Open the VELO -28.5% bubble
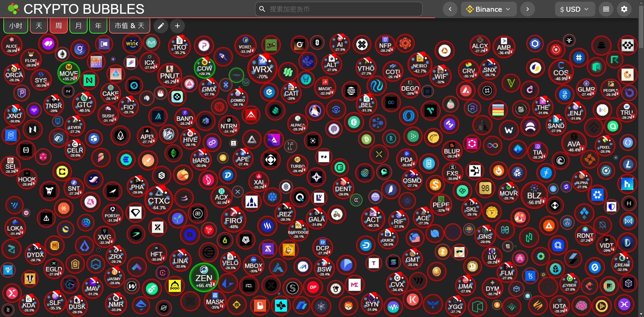The height and width of the screenshot is (317, 644). coord(230,262)
